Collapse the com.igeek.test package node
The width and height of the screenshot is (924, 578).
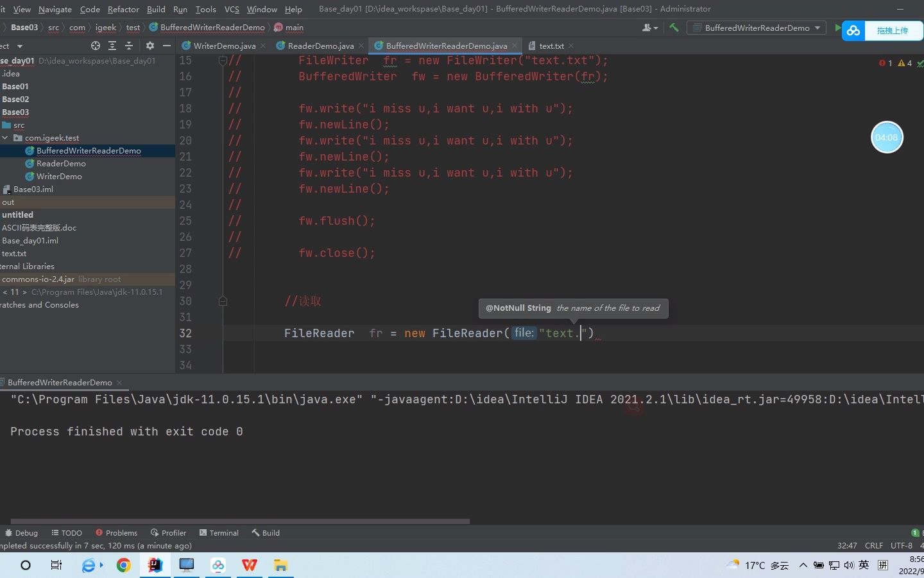pos(5,138)
